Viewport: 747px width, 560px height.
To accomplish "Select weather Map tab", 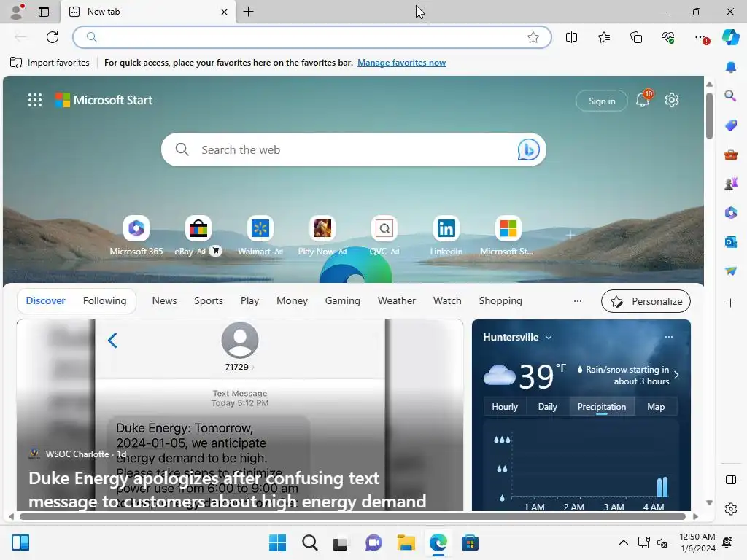I will click(656, 407).
